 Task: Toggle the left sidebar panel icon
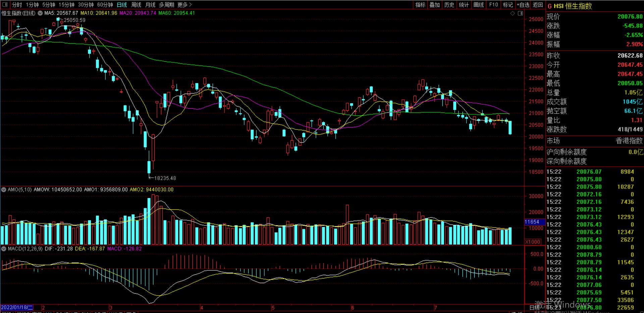click(5, 4)
